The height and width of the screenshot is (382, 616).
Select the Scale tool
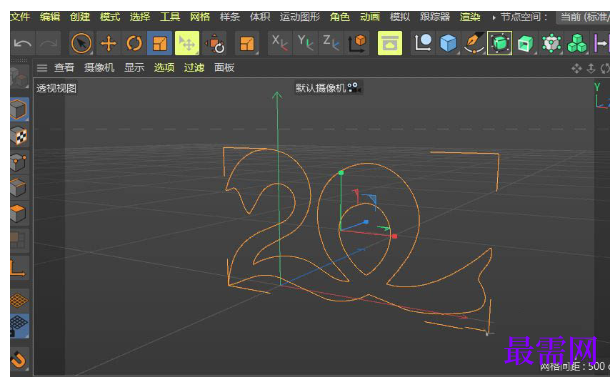pyautogui.click(x=160, y=43)
